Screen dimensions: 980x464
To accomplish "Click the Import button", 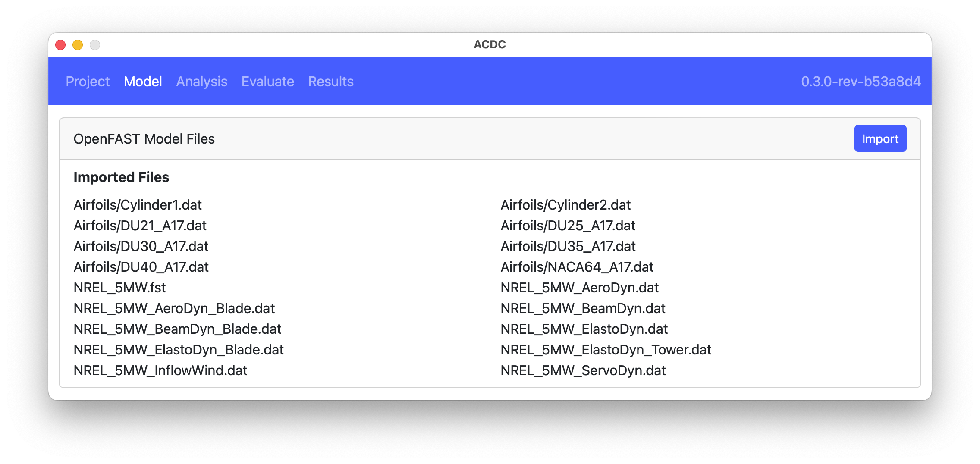I will tap(880, 138).
